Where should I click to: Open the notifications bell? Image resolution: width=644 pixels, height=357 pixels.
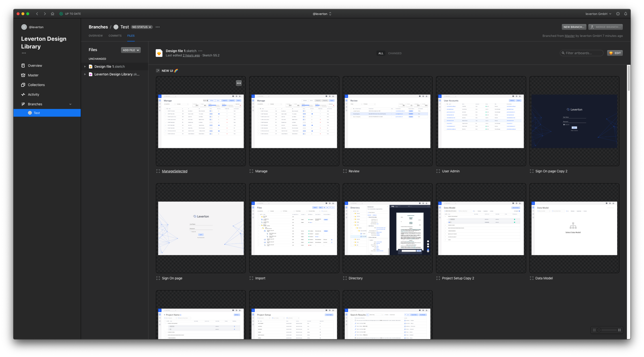(x=625, y=14)
